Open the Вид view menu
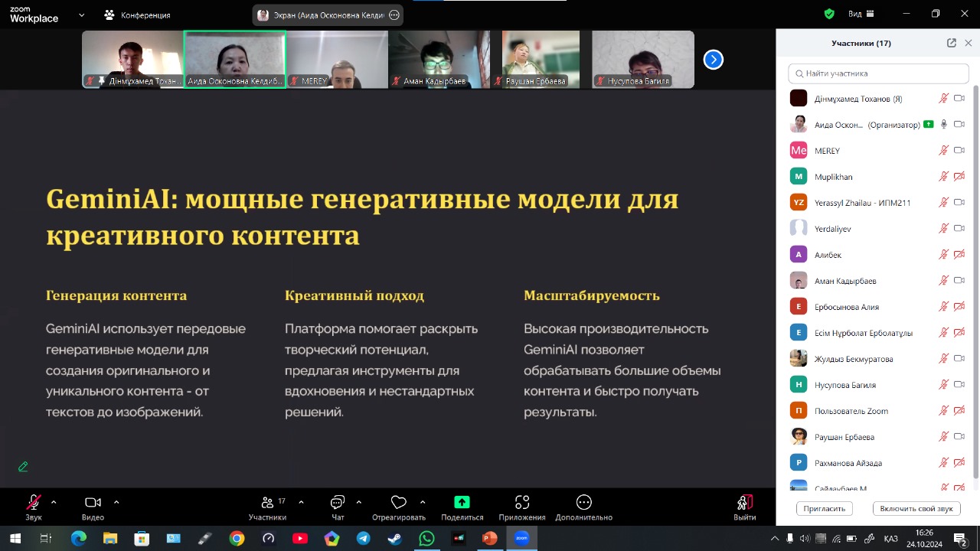The width and height of the screenshot is (980, 551). pyautogui.click(x=861, y=14)
